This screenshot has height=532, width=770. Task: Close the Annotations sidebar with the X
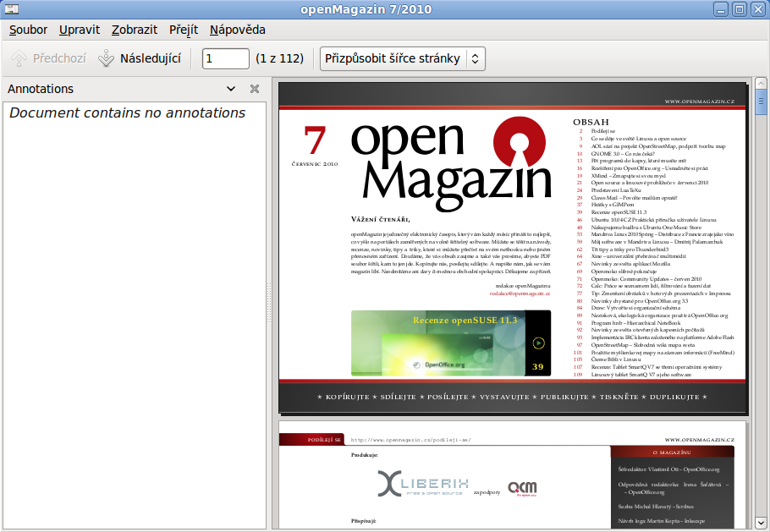point(255,89)
